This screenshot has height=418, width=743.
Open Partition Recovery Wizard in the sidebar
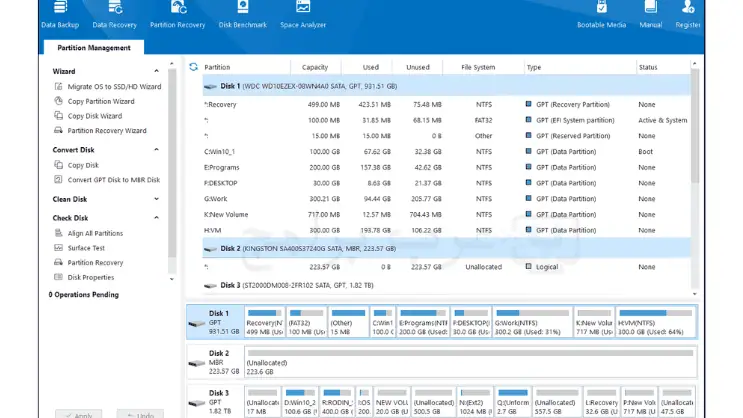(100, 131)
